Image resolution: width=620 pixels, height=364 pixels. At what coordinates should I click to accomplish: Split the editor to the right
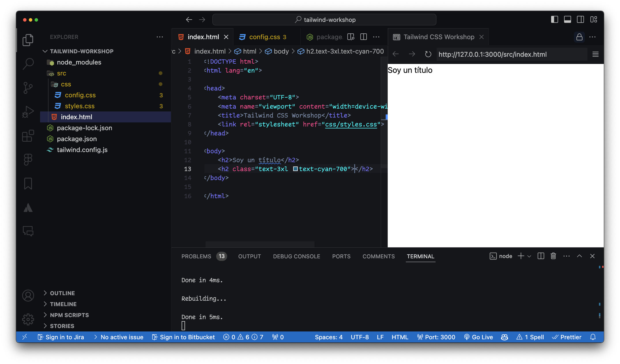pyautogui.click(x=363, y=37)
